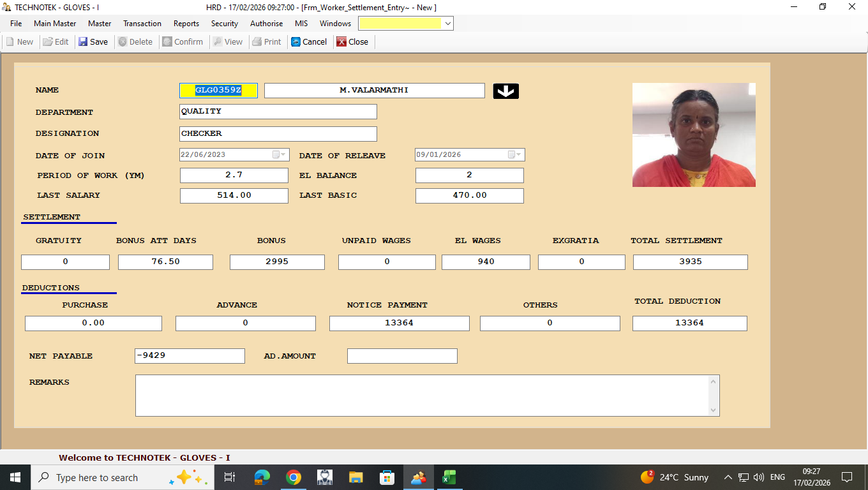Click the Save toolbar icon

pyautogui.click(x=83, y=42)
